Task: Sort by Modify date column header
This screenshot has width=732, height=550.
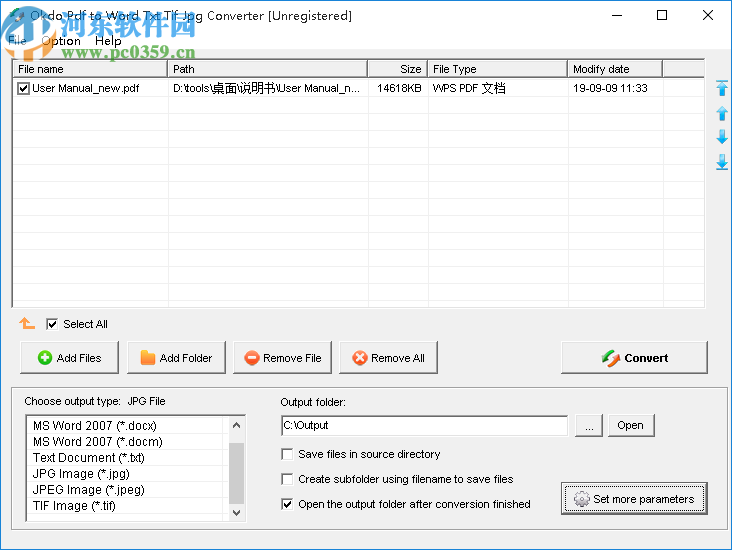Action: point(615,69)
